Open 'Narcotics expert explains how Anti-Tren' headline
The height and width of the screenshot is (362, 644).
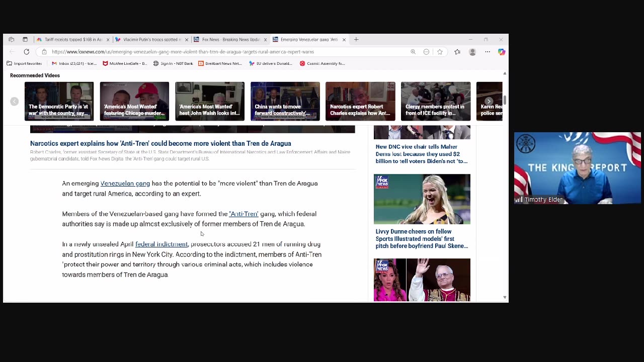tap(160, 143)
